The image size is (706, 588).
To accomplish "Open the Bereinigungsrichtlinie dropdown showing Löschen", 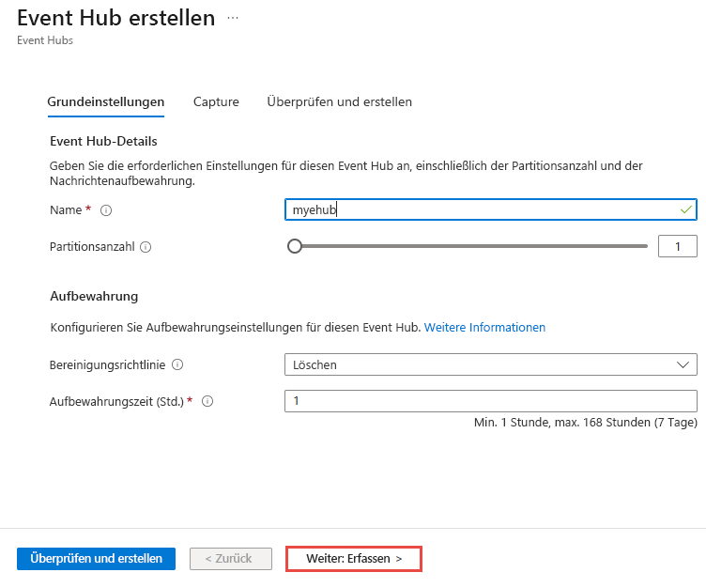I will point(491,364).
